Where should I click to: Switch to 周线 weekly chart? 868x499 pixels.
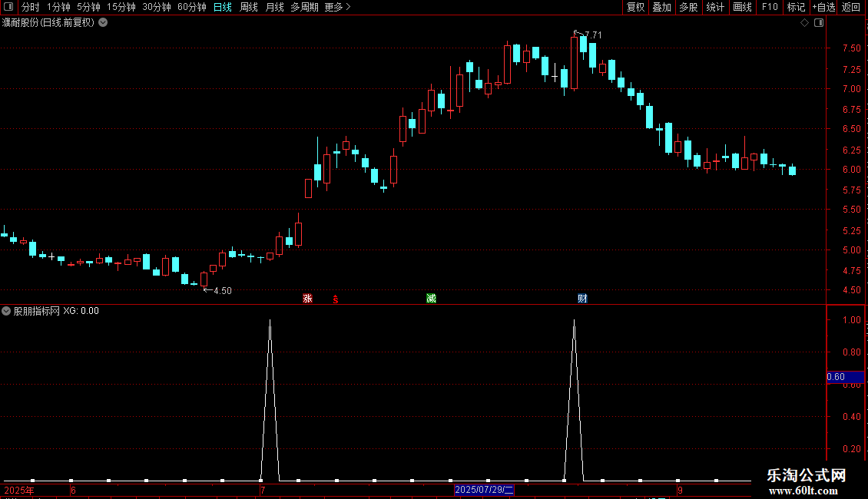249,7
